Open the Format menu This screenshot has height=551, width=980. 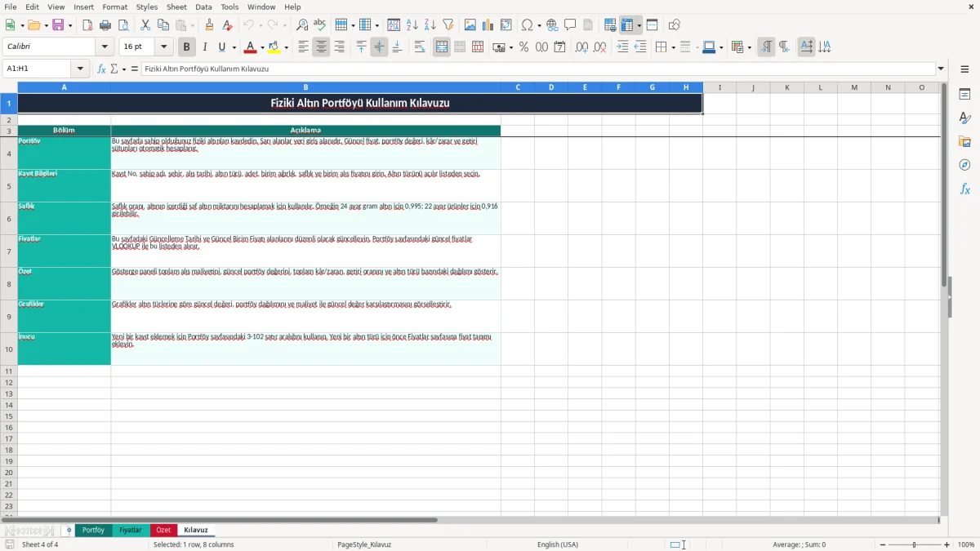coord(115,7)
